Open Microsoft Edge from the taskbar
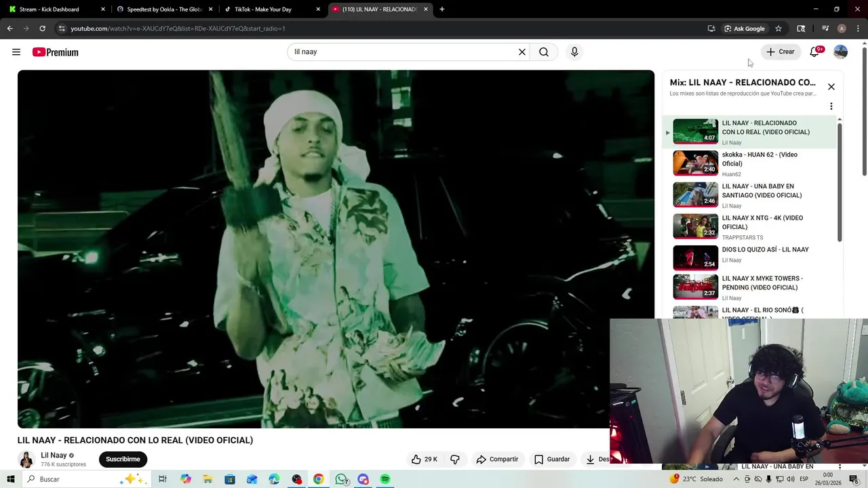This screenshot has height=488, width=868. 274,479
